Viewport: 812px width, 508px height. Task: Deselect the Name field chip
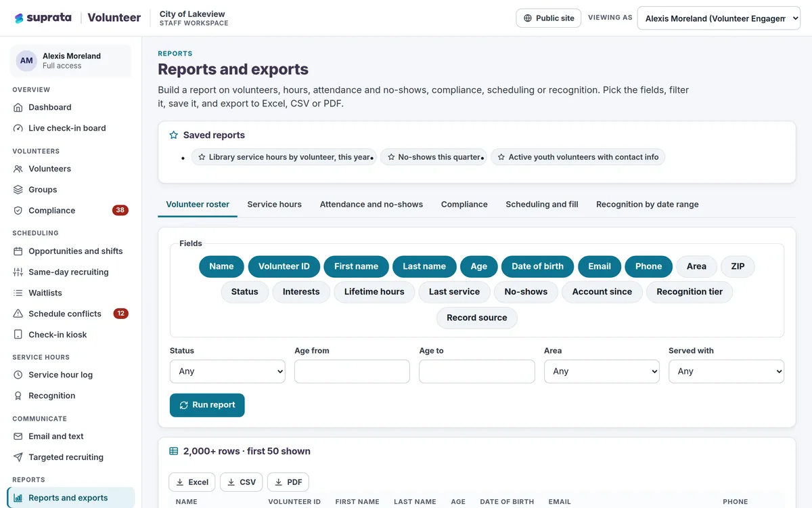pos(221,266)
